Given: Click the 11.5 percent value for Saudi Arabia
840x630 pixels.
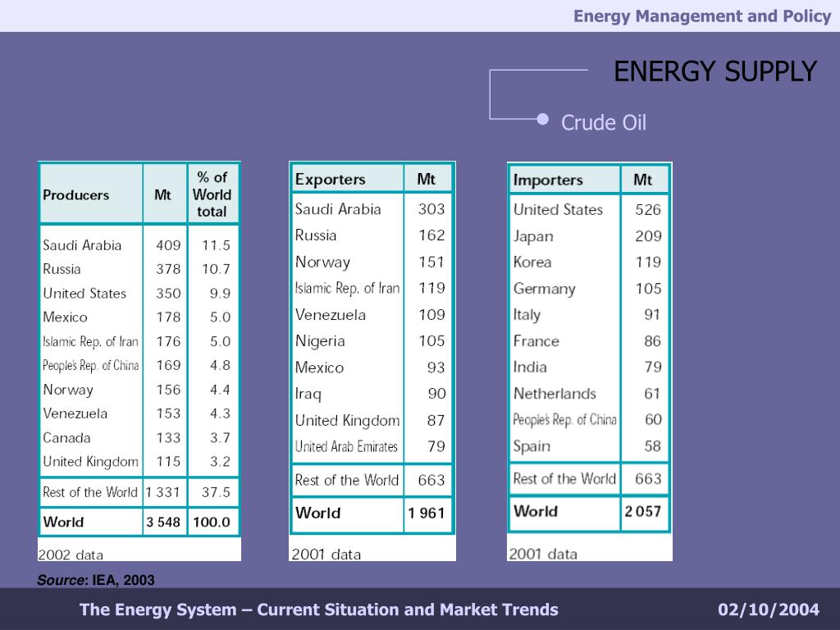Looking at the screenshot, I should [x=216, y=245].
